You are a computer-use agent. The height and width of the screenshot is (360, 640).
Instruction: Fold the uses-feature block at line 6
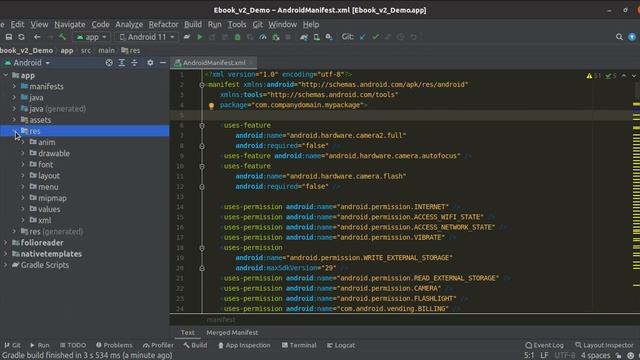coord(202,126)
